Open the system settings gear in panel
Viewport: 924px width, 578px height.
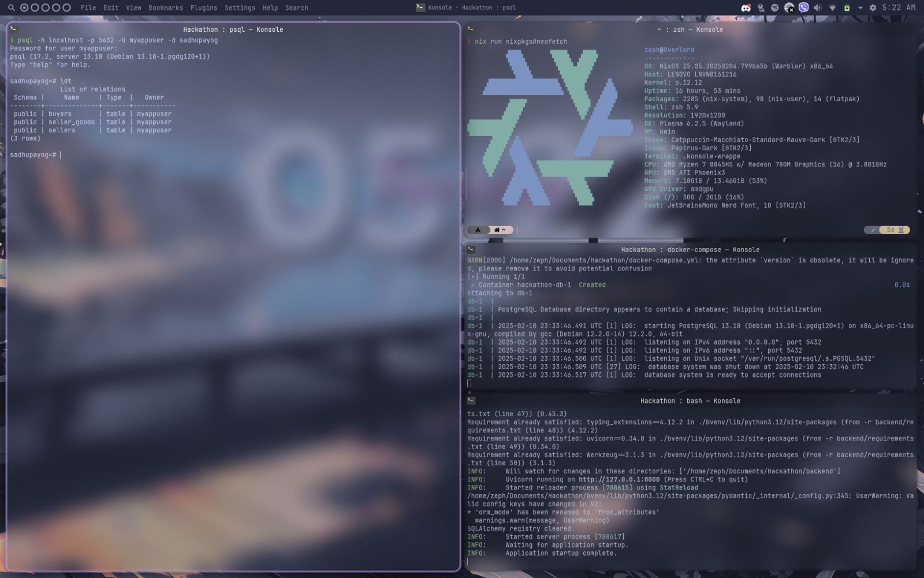[x=873, y=8]
